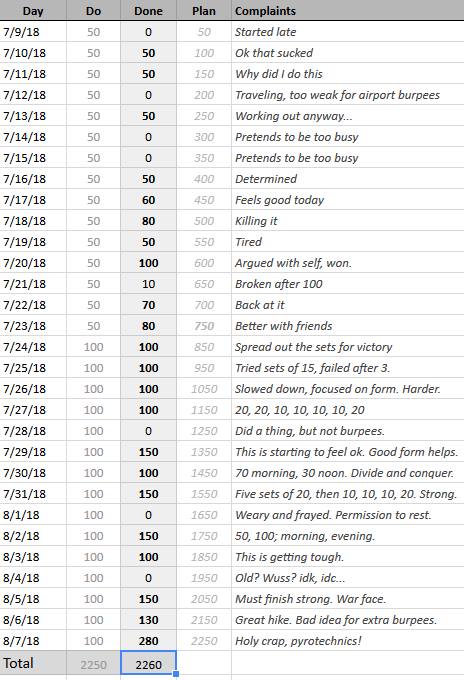Click the 'Better with friends' cell

pos(347,326)
